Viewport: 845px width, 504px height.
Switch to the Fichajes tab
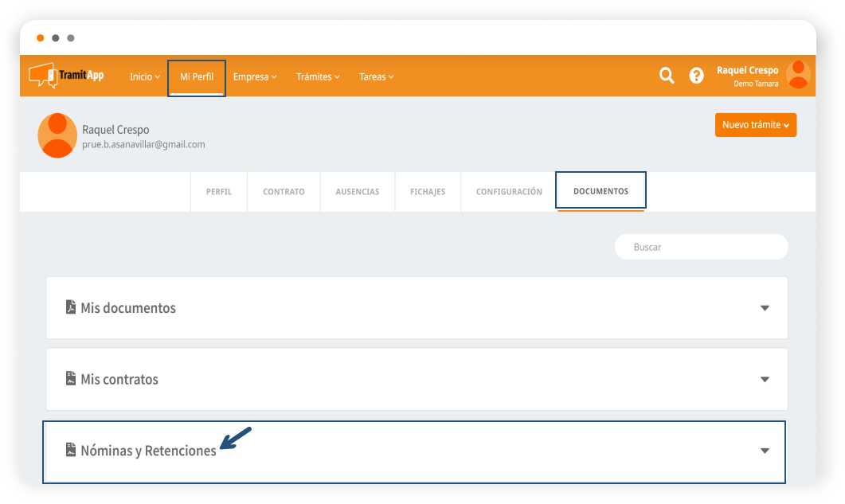point(428,192)
